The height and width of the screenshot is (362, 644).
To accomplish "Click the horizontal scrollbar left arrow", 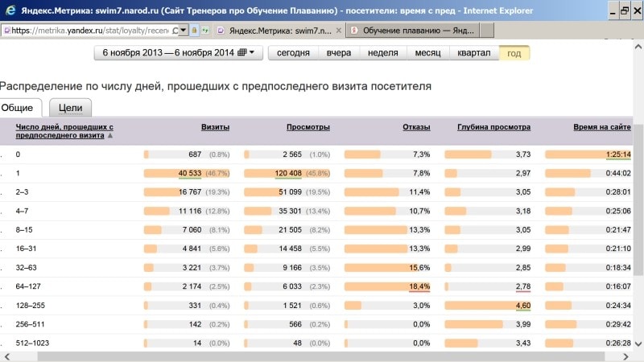I will click(7, 356).
